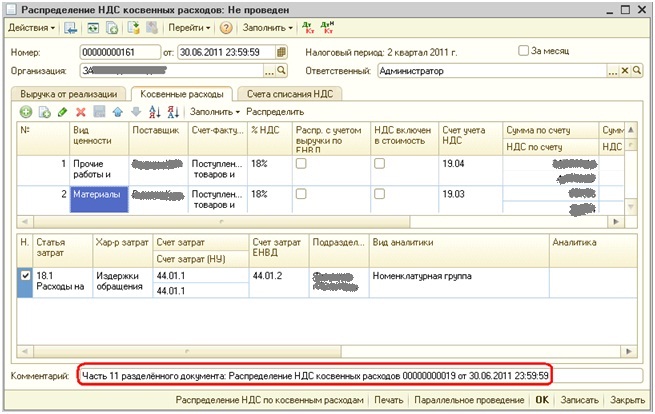Screen dimensions: 655x414
Task: Enable the За месяц checkbox
Action: tap(523, 50)
